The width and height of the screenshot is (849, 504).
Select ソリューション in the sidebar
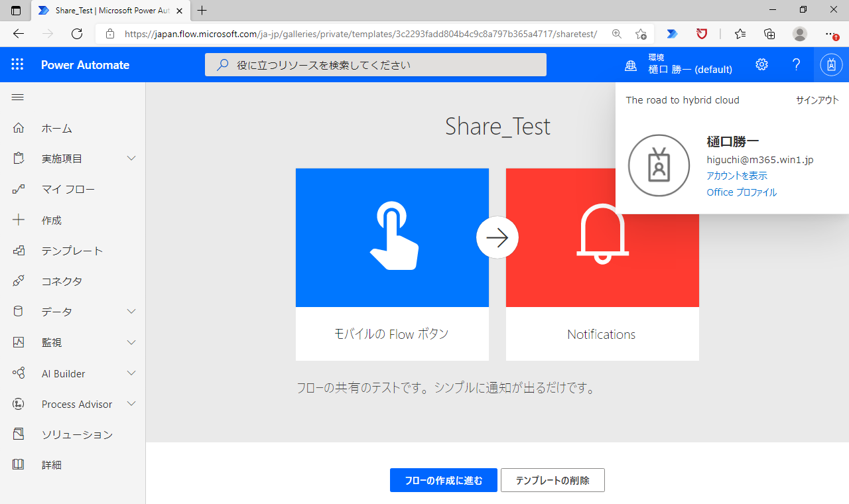click(77, 434)
